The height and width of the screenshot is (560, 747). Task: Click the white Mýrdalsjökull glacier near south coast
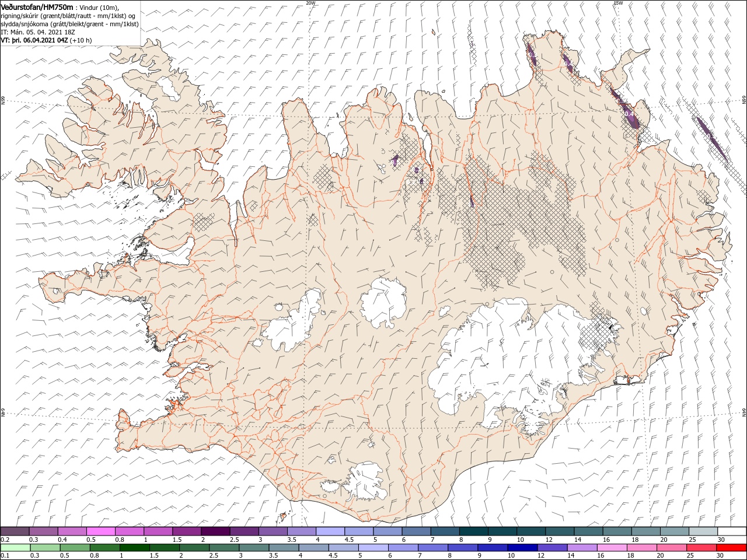[365, 482]
